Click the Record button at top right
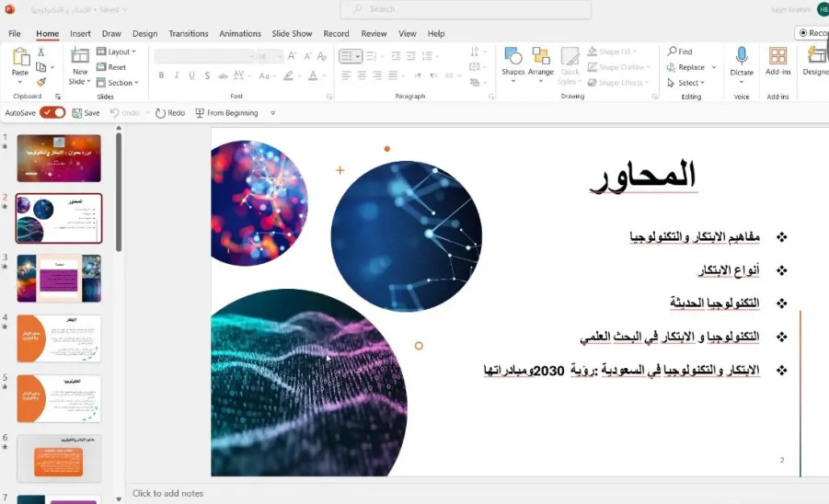Screen dimensions: 829x504 coord(812,33)
